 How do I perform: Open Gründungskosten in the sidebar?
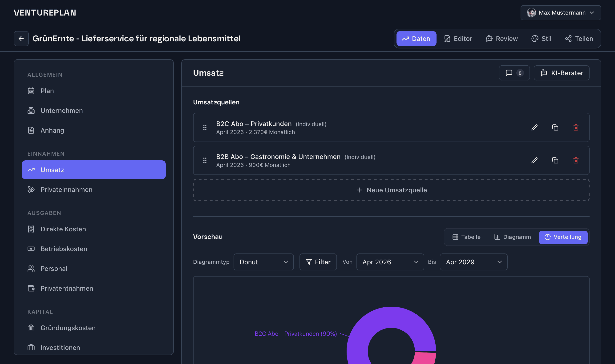point(93,328)
